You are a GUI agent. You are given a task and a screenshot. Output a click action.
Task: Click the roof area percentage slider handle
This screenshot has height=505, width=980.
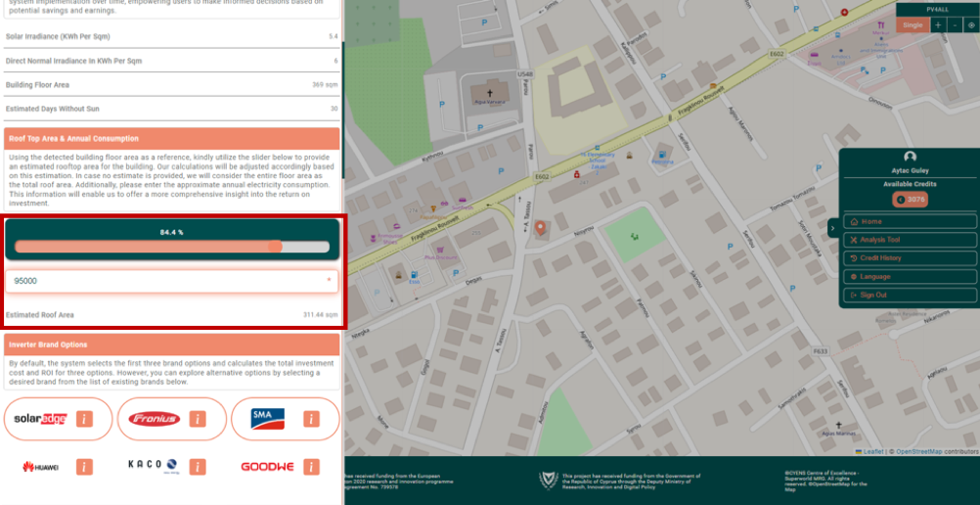click(x=275, y=247)
